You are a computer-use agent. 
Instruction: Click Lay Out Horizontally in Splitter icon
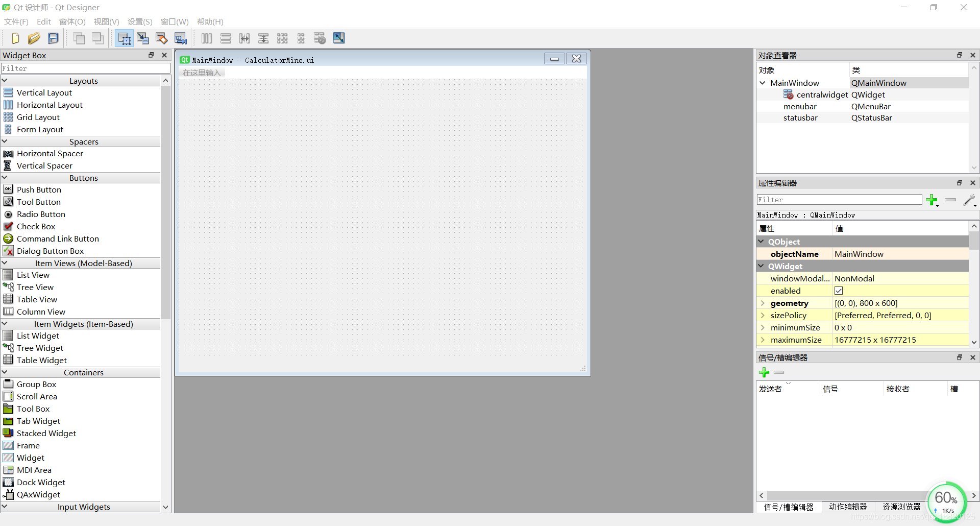coord(244,38)
